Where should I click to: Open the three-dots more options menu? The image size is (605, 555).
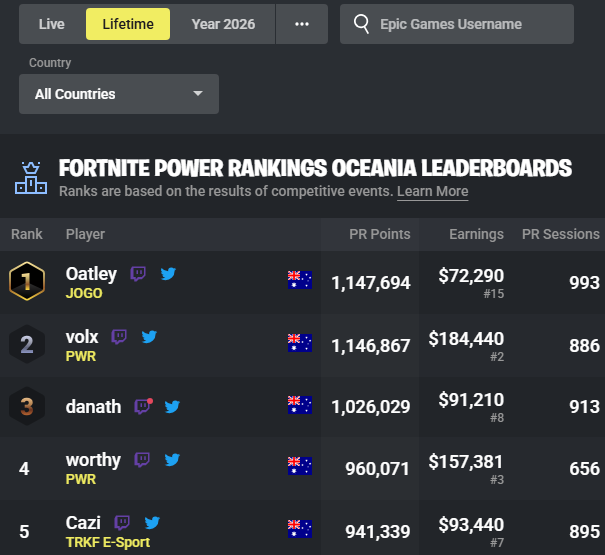[302, 24]
